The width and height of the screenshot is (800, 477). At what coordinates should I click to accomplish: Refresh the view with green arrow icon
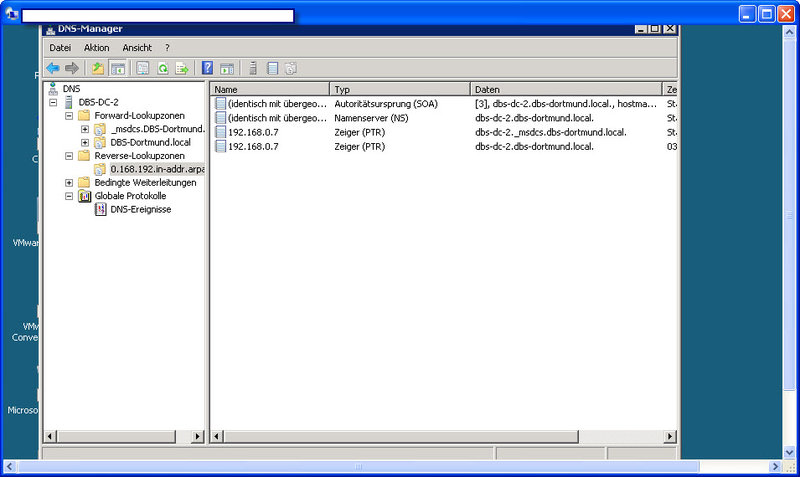click(x=163, y=68)
